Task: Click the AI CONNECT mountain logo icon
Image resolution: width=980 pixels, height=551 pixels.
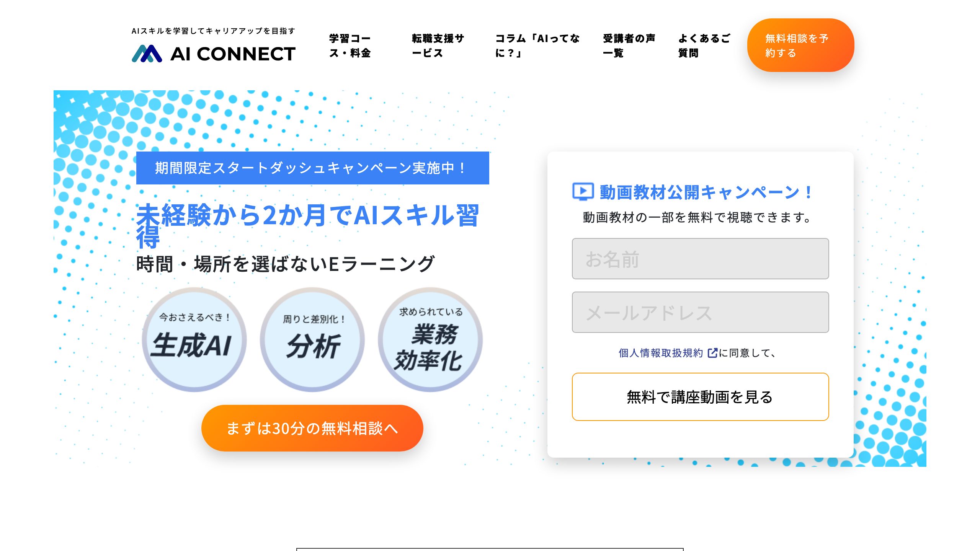Action: 147,54
